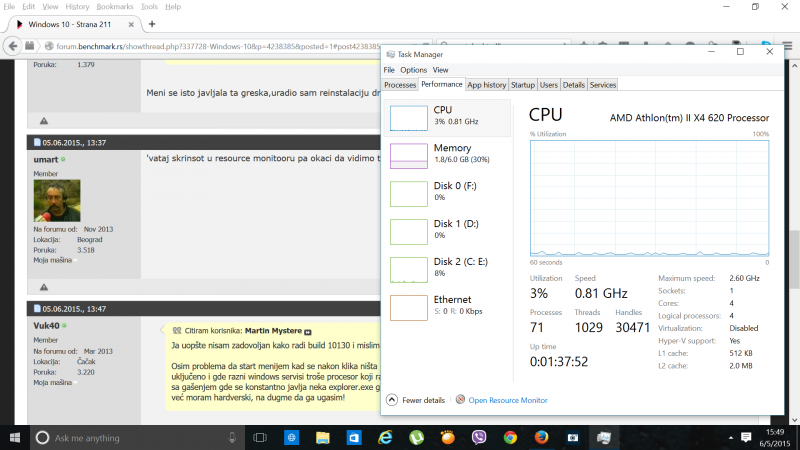Launch Internet Explorer from taskbar
The image size is (800, 450).
tap(385, 438)
